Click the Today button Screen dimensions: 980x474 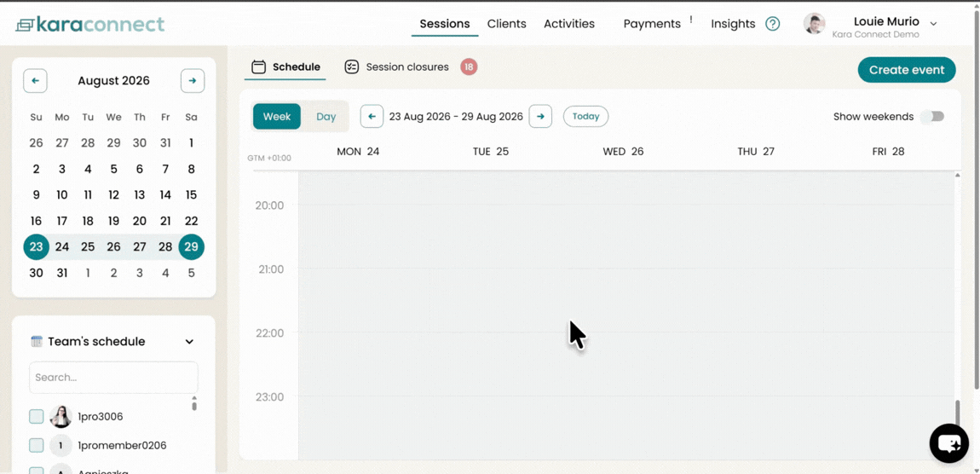tap(585, 116)
